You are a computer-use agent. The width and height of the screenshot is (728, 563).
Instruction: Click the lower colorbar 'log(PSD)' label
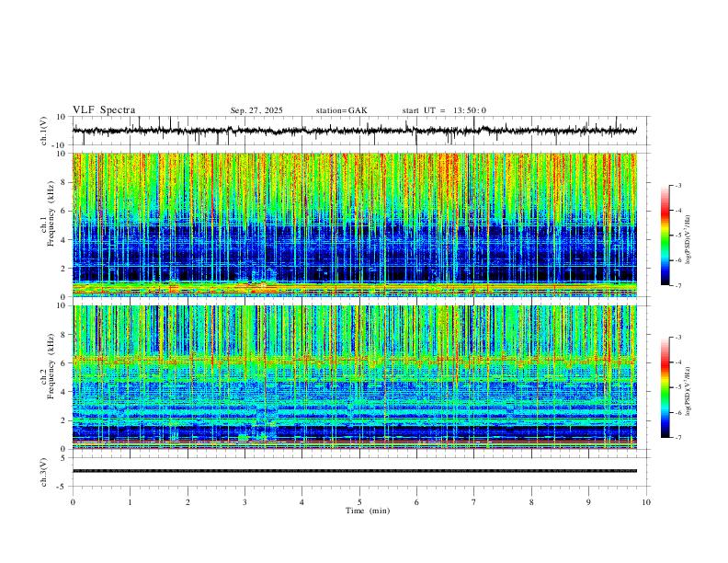tap(688, 391)
